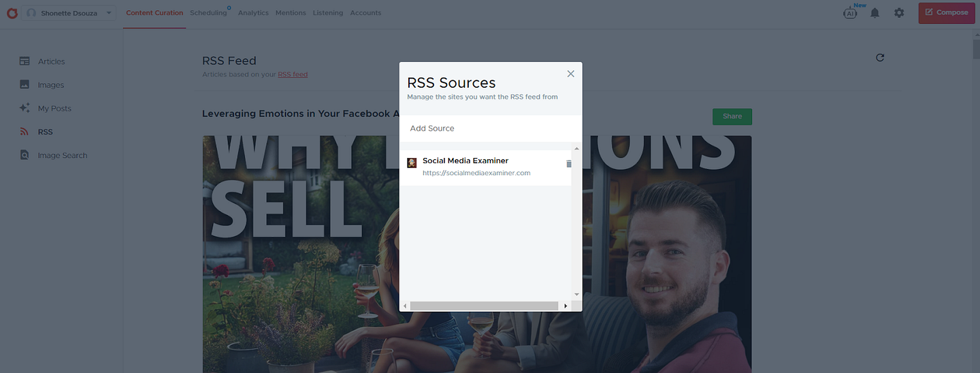Image resolution: width=980 pixels, height=373 pixels.
Task: Open the Shonette Dsouza account dropdown
Action: 69,13
